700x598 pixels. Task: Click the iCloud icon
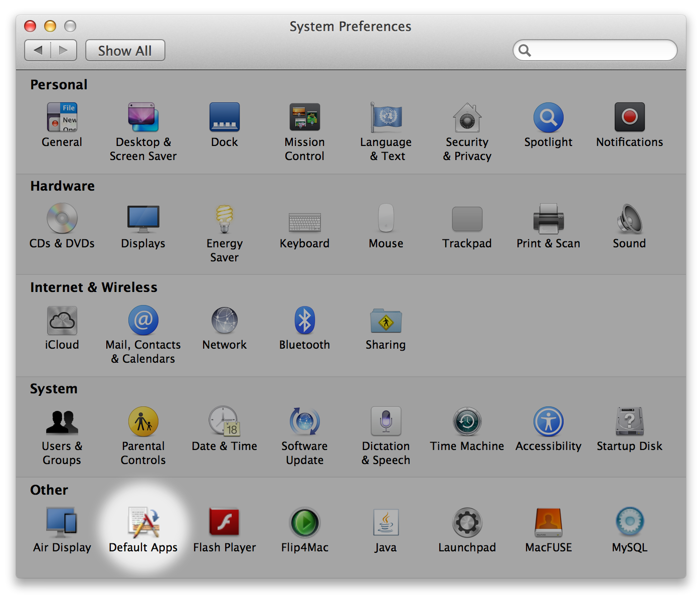[62, 321]
